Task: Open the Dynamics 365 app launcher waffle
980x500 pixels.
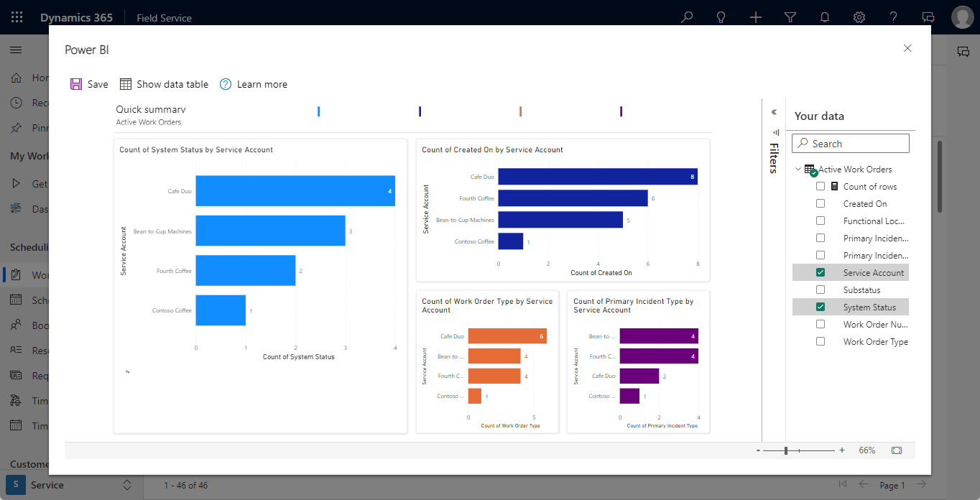Action: click(x=17, y=17)
